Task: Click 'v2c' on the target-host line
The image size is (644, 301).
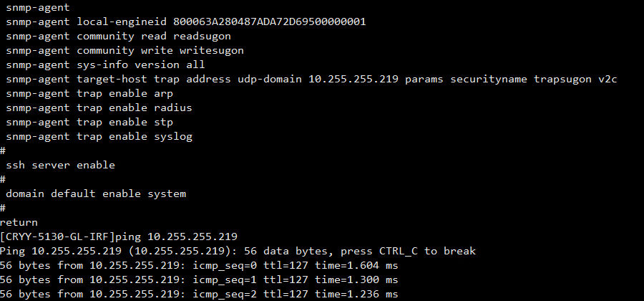Action: [608, 79]
